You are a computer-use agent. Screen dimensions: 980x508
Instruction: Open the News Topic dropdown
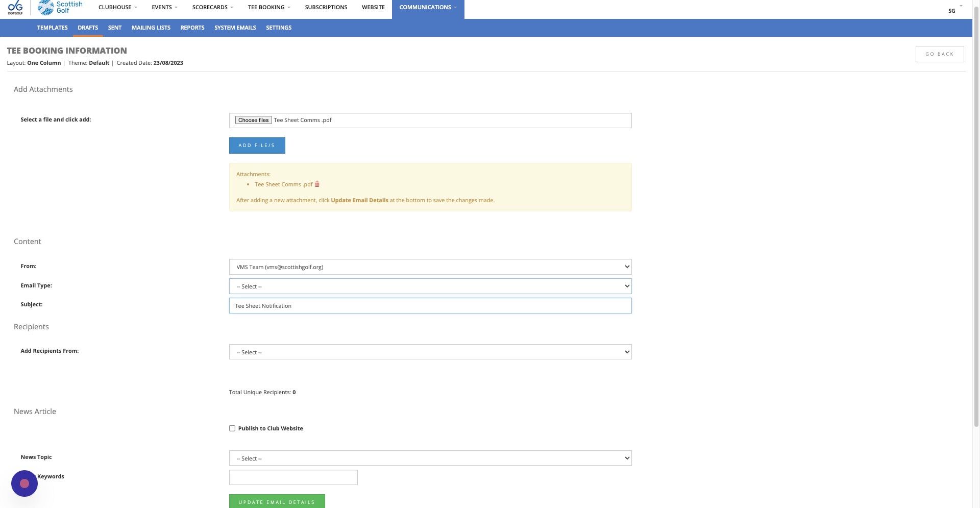(x=430, y=458)
